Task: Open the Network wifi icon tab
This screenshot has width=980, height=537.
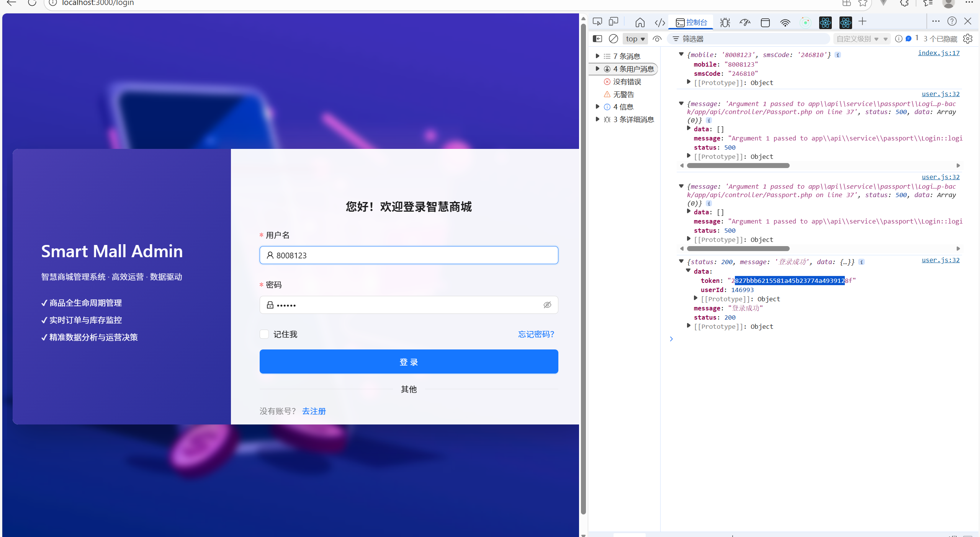Action: pos(785,23)
